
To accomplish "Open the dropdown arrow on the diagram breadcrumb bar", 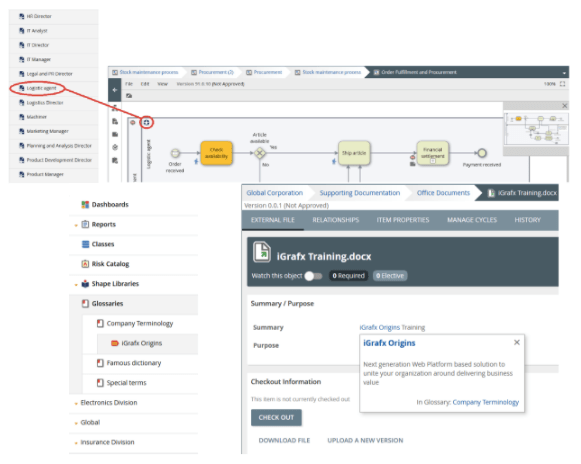I will point(564,73).
